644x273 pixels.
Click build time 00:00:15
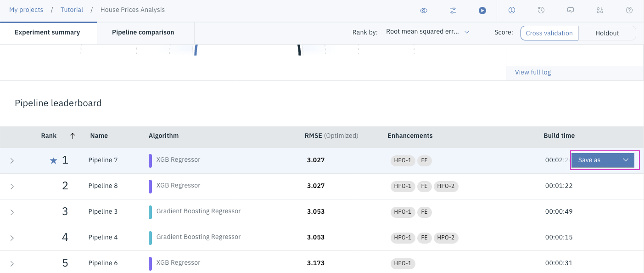point(559,237)
